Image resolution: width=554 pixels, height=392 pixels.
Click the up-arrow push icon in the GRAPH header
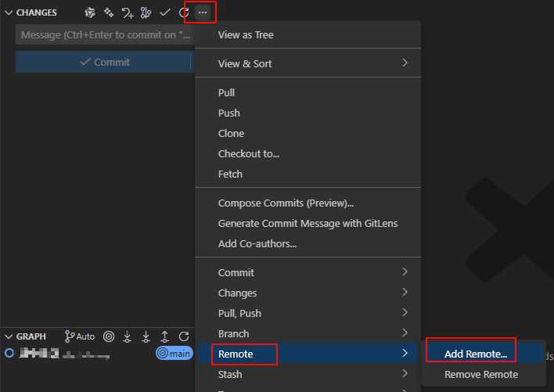coord(164,336)
